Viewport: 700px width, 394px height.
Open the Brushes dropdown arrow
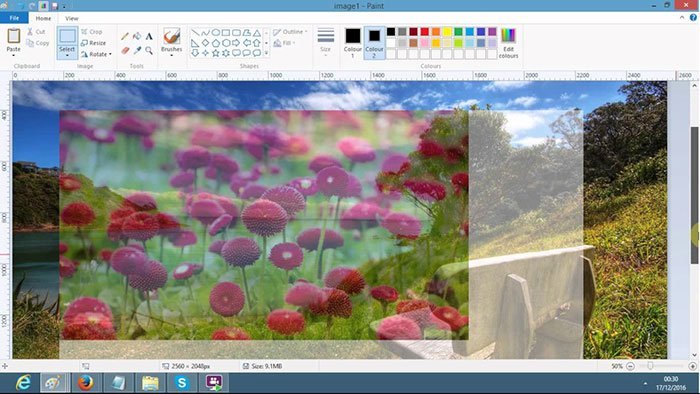tap(171, 55)
